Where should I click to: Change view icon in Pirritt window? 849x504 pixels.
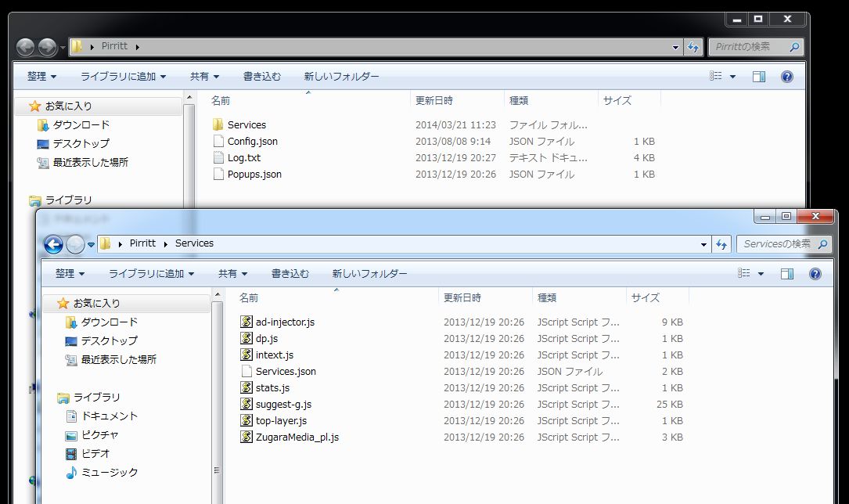(716, 77)
